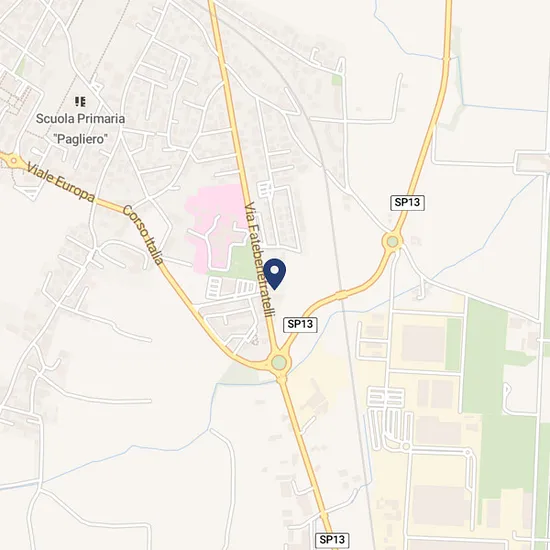Click the Scuola Primaria "Pagliero" text label
550x550 pixels.
80,129
